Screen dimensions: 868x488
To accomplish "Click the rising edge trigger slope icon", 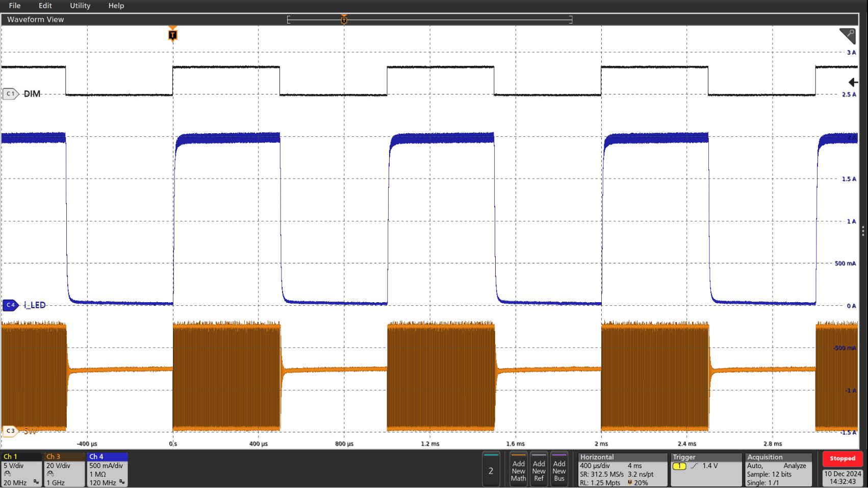I will coord(695,466).
